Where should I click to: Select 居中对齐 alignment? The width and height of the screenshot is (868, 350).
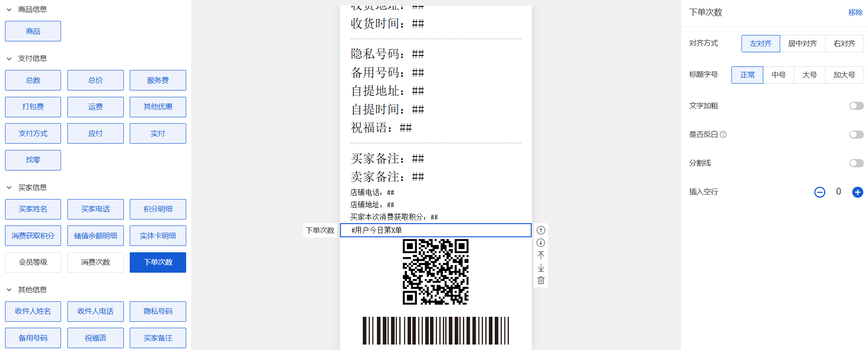pos(802,44)
